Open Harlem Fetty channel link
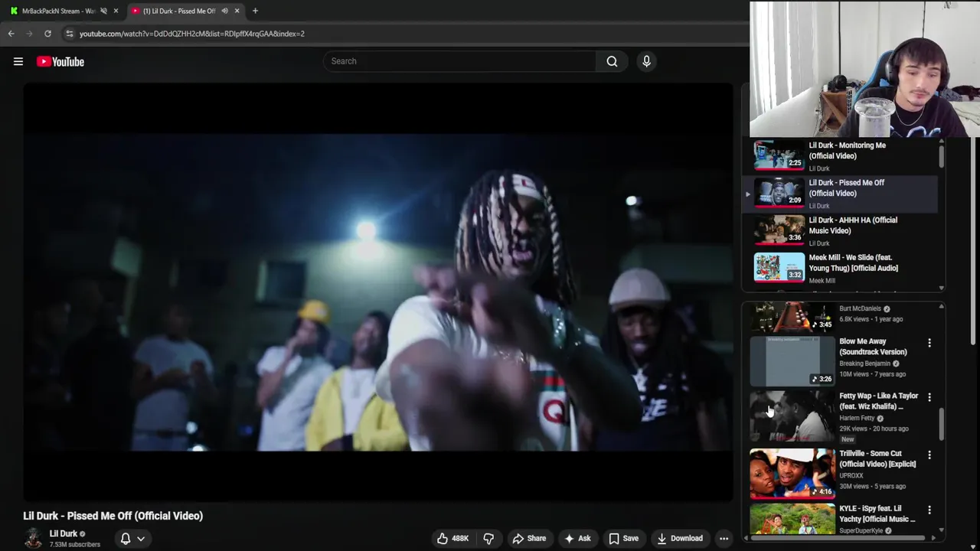The width and height of the screenshot is (980, 551). (x=857, y=418)
